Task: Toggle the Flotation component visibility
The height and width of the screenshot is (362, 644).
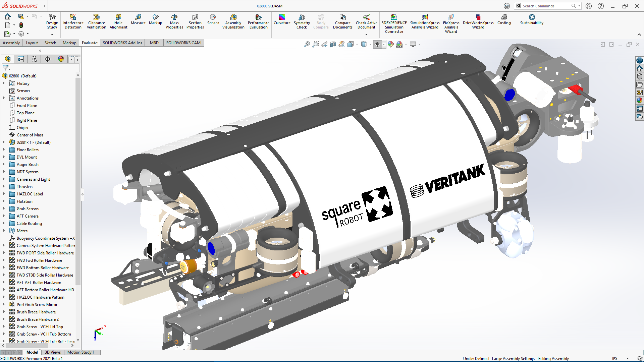Action: coord(24,201)
